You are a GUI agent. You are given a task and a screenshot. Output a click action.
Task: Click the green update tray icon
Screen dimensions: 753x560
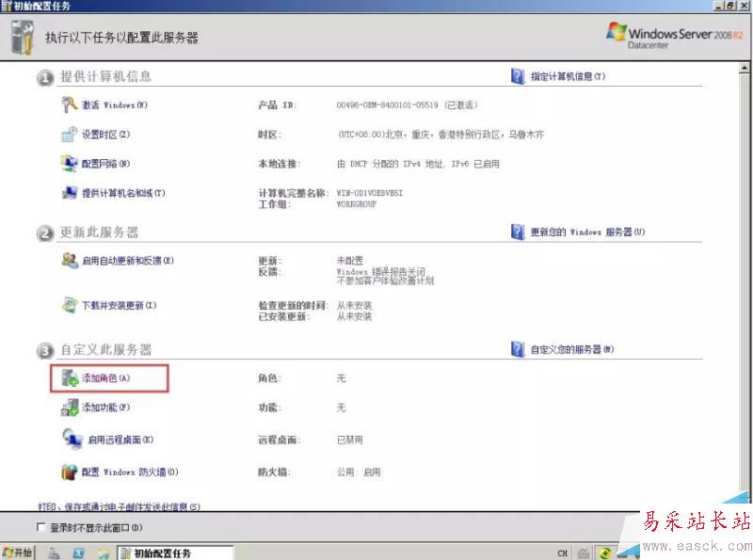pyautogui.click(x=605, y=552)
